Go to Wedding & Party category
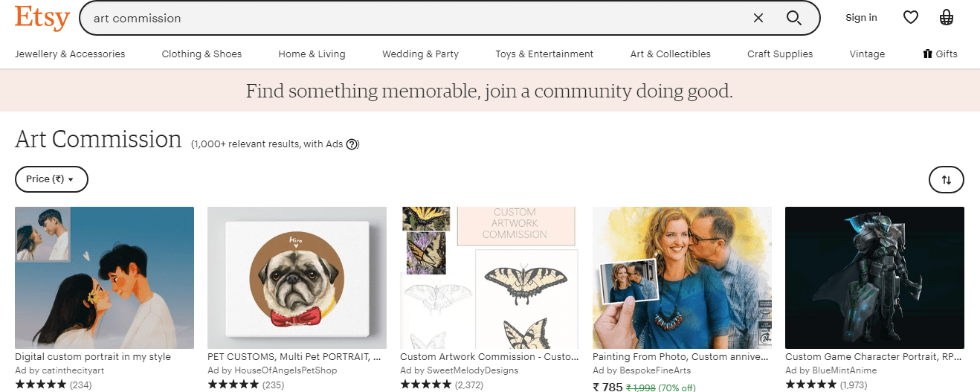The image size is (980, 392). 420,54
